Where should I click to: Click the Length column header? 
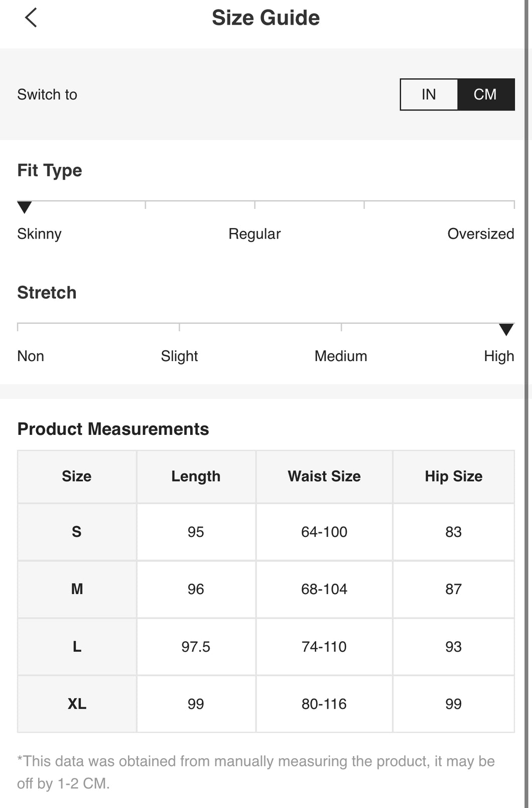[x=196, y=477]
